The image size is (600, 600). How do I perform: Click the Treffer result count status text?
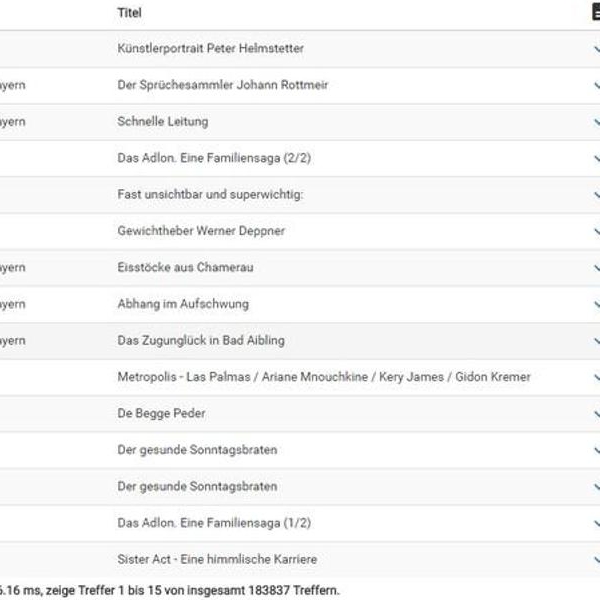coord(170,590)
